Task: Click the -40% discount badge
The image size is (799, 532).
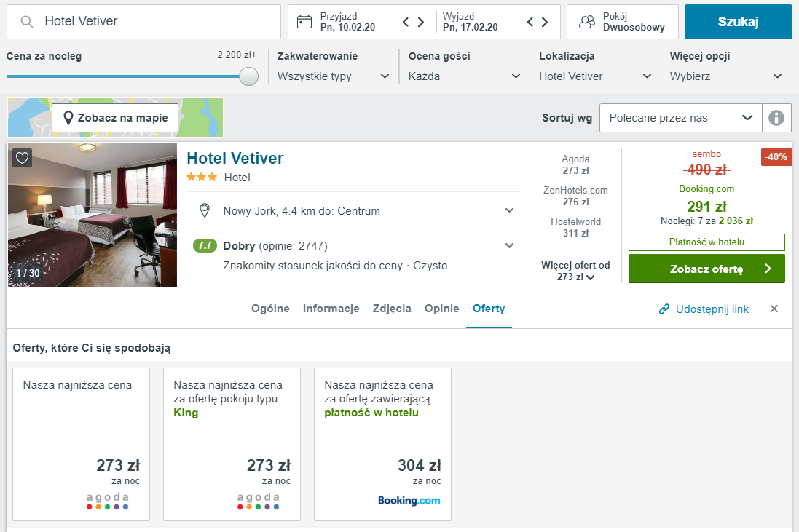Action: 776,156
